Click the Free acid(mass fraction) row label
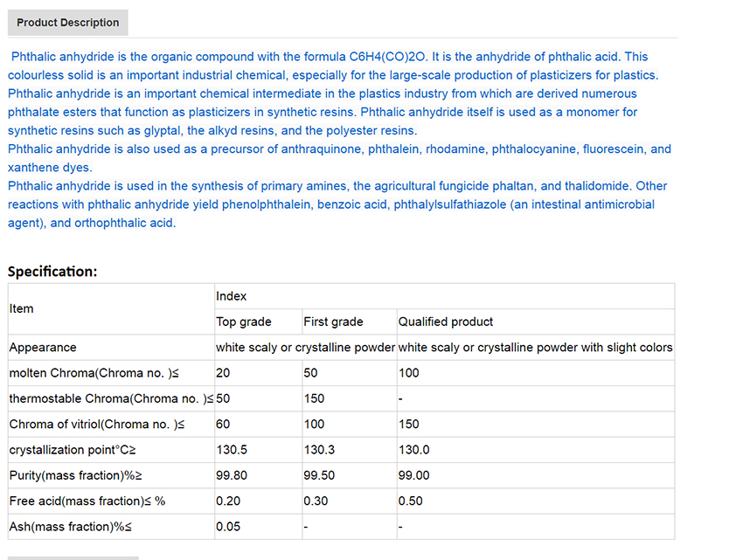Image resolution: width=743 pixels, height=560 pixels. 87,501
